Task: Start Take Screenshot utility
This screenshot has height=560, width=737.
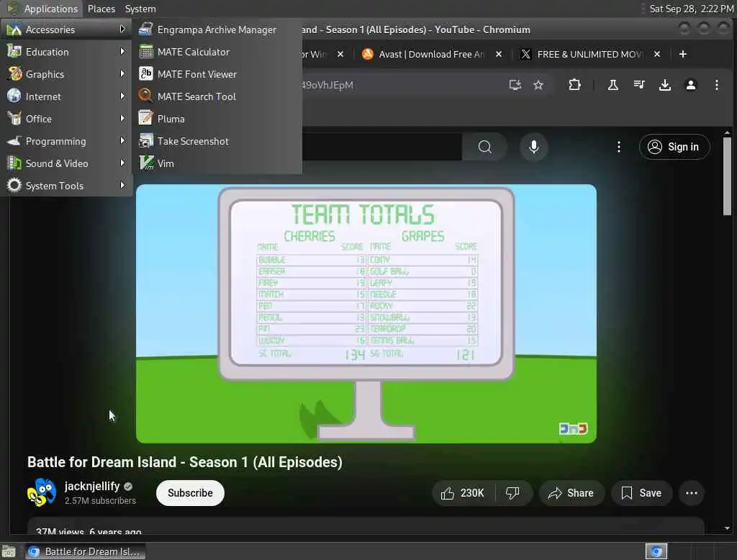Action: coord(217,141)
